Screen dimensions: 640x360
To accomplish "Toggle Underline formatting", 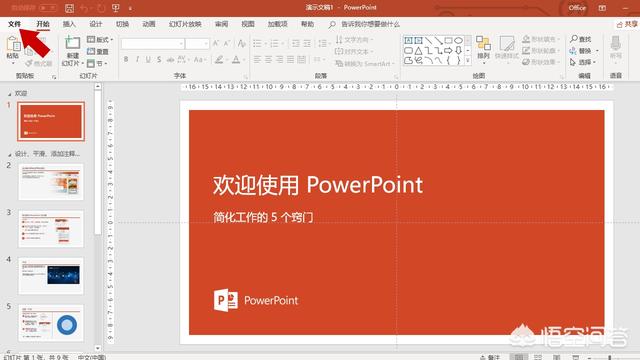I will (x=148, y=60).
